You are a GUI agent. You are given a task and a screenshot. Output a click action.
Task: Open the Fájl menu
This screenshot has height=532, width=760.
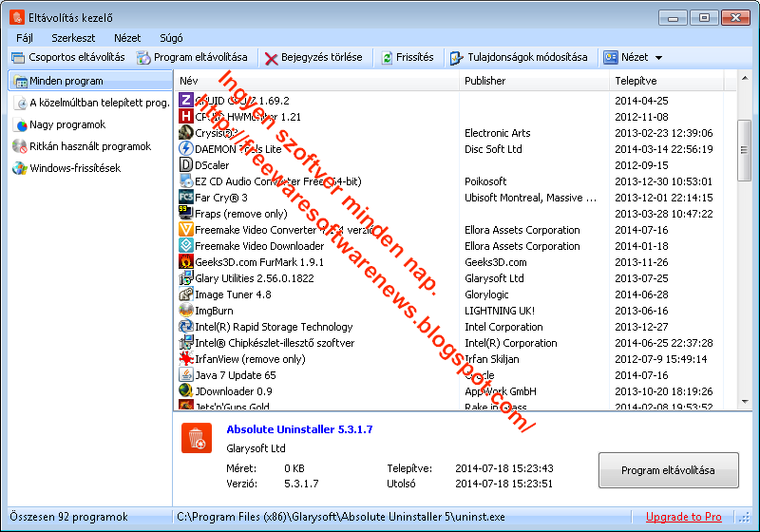pos(25,38)
